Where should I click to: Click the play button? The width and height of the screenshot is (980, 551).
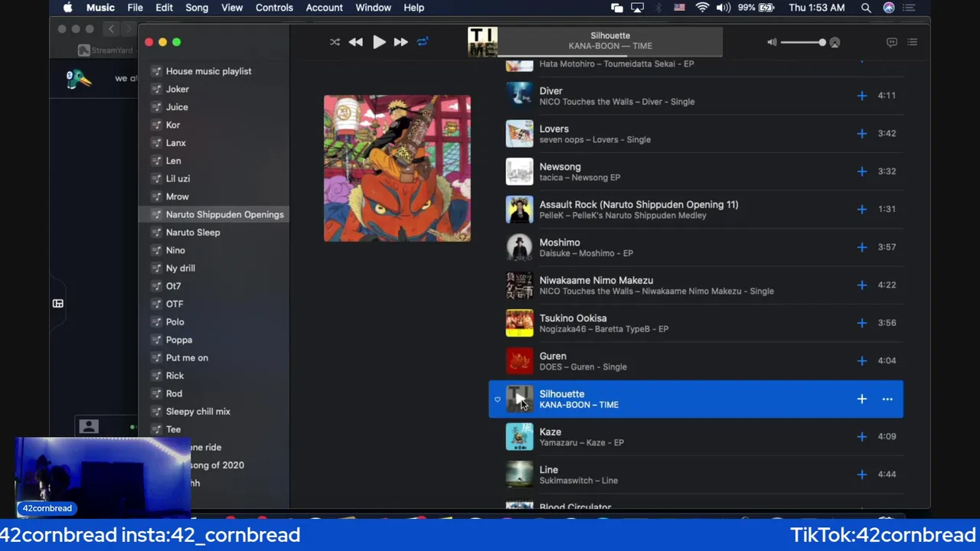tap(379, 42)
